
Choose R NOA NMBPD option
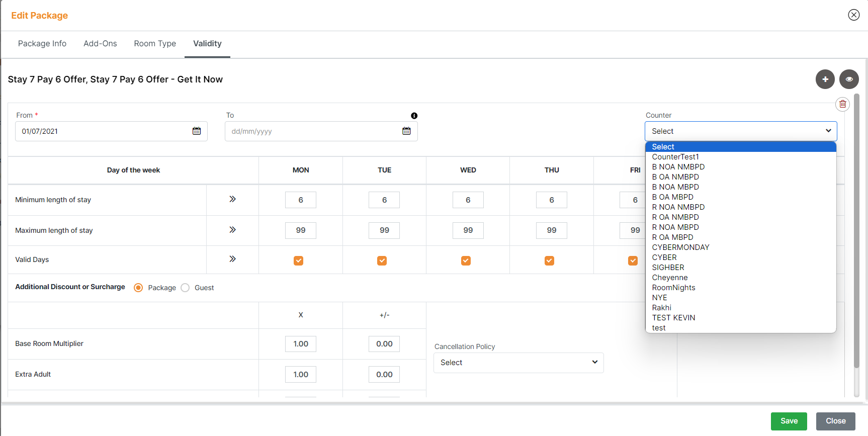(741, 207)
